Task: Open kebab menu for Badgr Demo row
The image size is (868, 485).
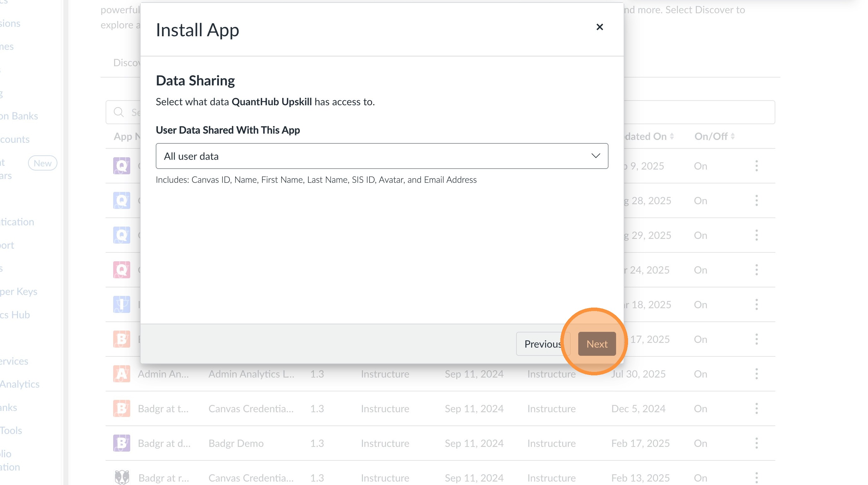Action: [756, 443]
